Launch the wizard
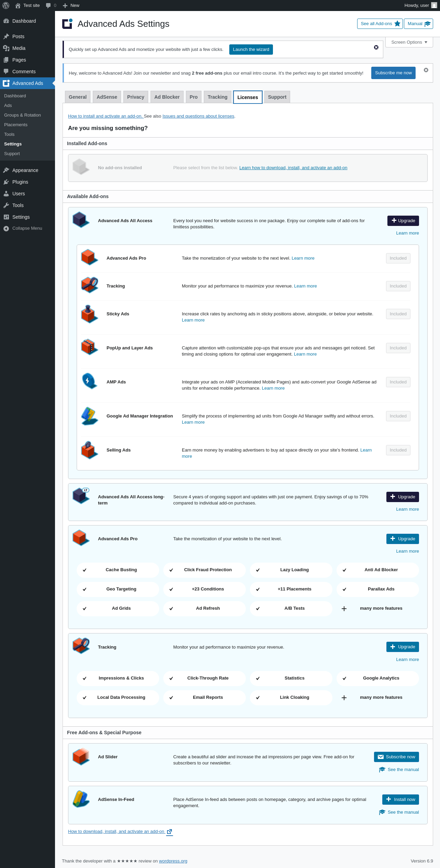Screen dimensions: 440x868 (x=251, y=50)
